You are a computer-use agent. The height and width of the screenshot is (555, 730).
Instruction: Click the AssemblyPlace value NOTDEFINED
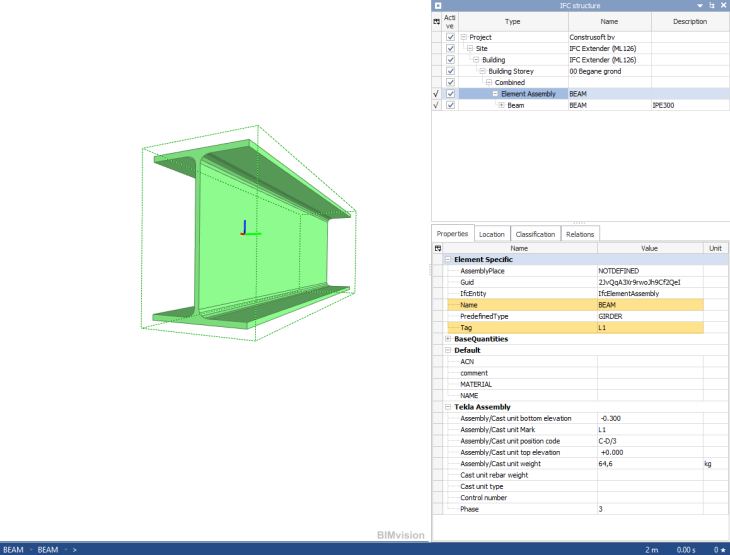pyautogui.click(x=619, y=271)
